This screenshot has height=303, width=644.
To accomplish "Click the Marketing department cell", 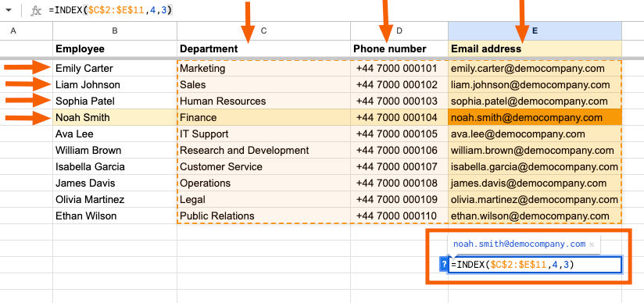I will pyautogui.click(x=263, y=68).
